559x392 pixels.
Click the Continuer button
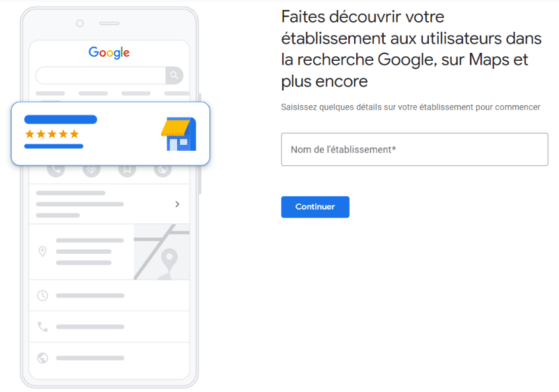tap(315, 207)
